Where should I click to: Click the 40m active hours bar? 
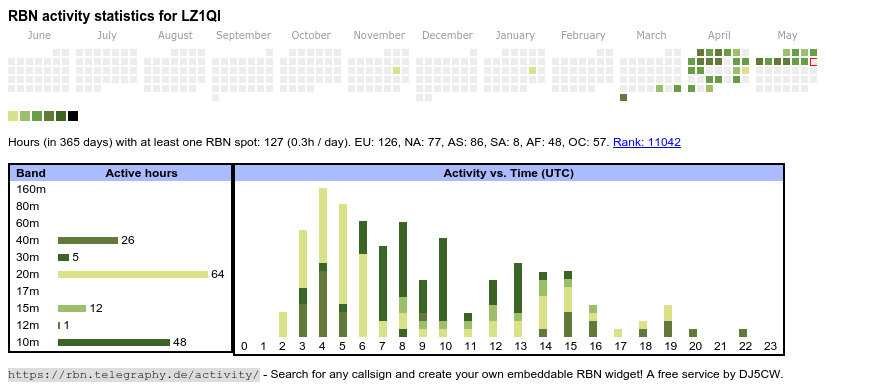pyautogui.click(x=88, y=240)
